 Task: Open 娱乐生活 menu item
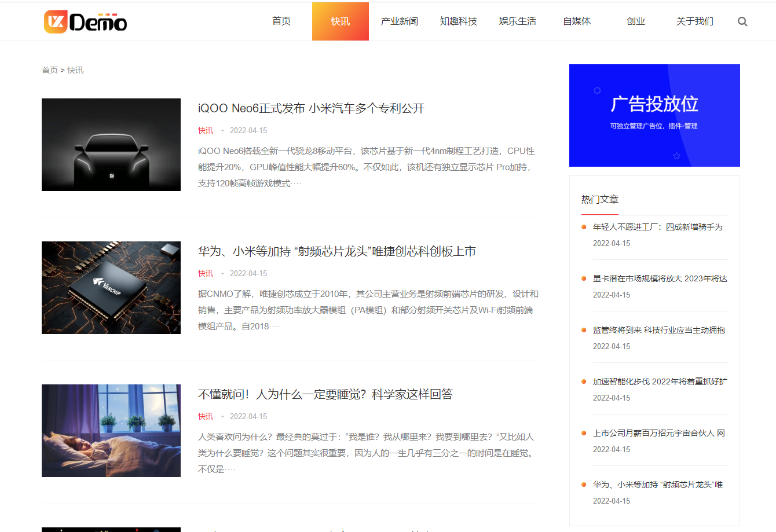pyautogui.click(x=518, y=21)
